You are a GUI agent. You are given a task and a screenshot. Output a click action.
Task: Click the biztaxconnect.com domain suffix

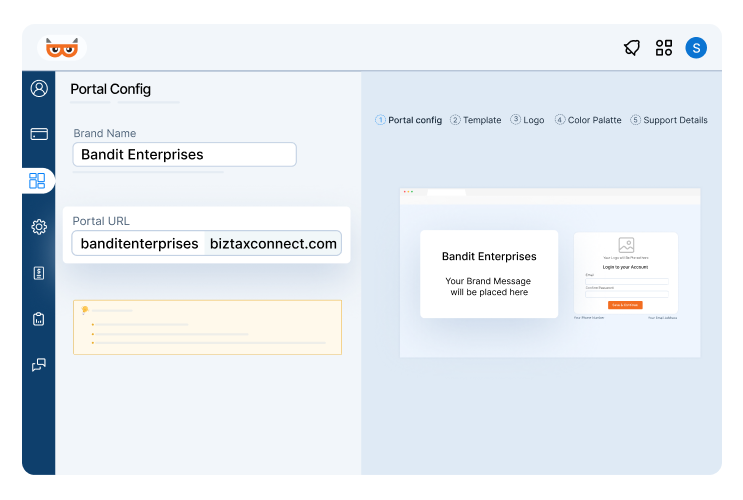pyautogui.click(x=273, y=243)
